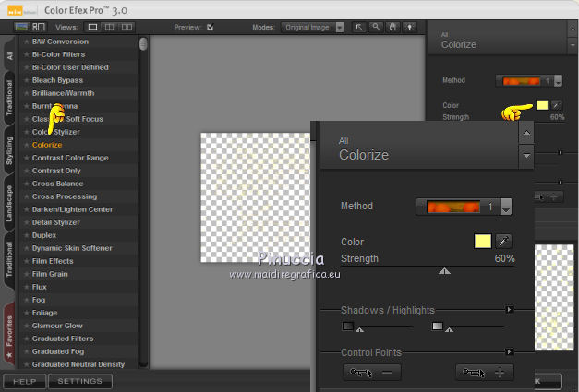Viewport: 579px width, 392px height.
Task: Star the Colorize filter as favorite
Action: pos(26,145)
